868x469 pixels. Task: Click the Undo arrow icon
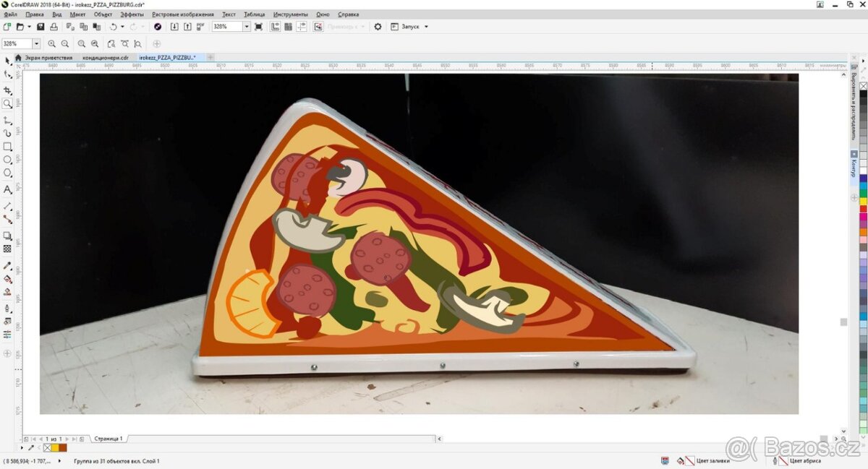pos(114,27)
